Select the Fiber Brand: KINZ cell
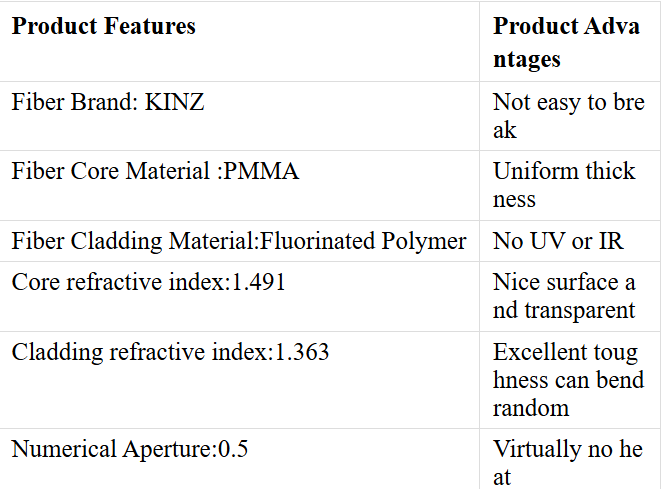The height and width of the screenshot is (489, 669). pyautogui.click(x=239, y=116)
